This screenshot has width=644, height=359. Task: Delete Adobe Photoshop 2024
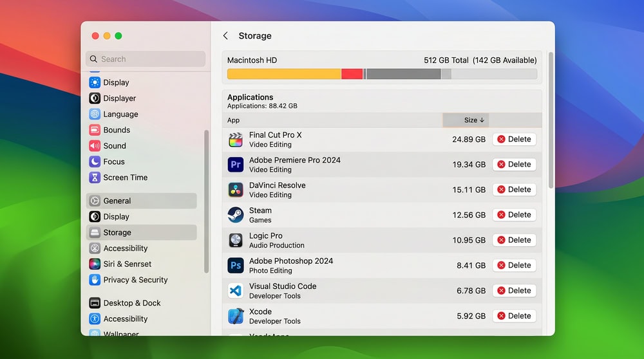tap(514, 265)
